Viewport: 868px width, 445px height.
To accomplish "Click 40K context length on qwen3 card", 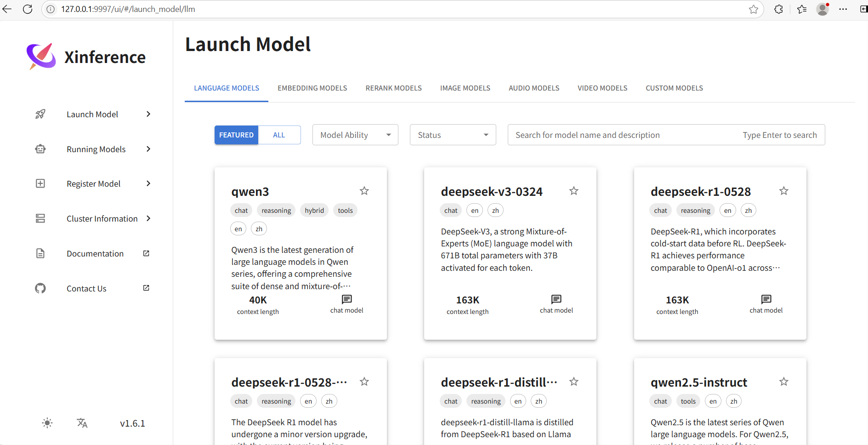I will tap(258, 305).
